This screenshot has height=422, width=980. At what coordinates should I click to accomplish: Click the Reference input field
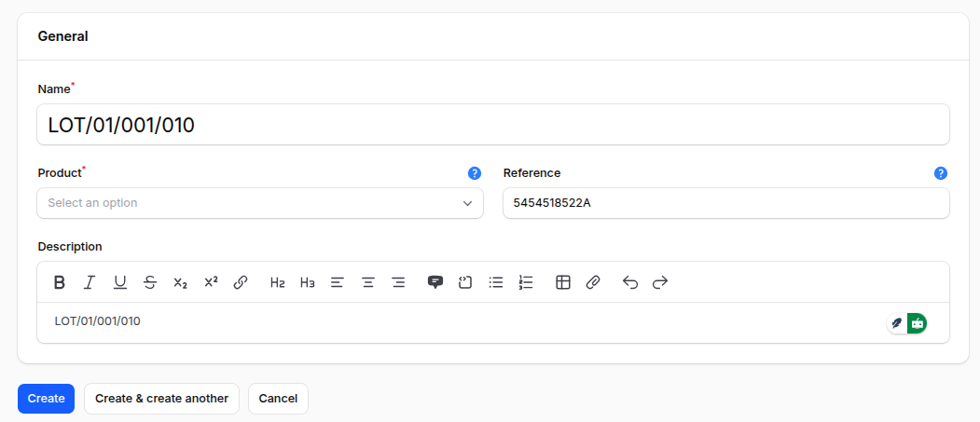click(725, 203)
